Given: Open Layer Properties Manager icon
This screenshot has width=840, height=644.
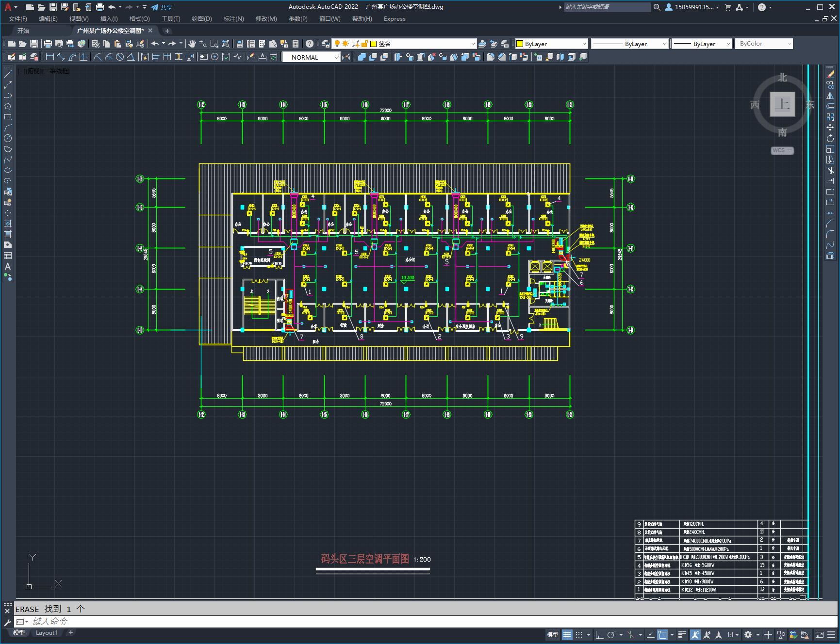Looking at the screenshot, I should [x=326, y=44].
